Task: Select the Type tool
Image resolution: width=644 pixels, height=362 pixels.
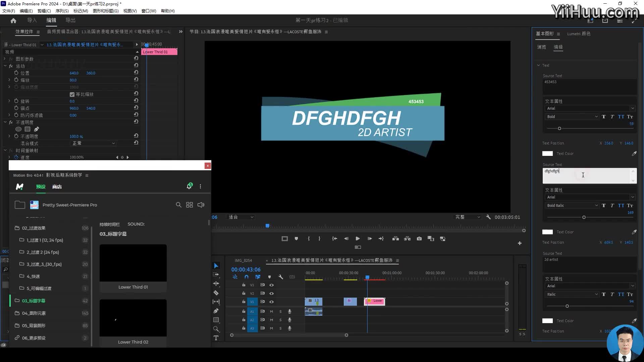Action: tap(216, 338)
